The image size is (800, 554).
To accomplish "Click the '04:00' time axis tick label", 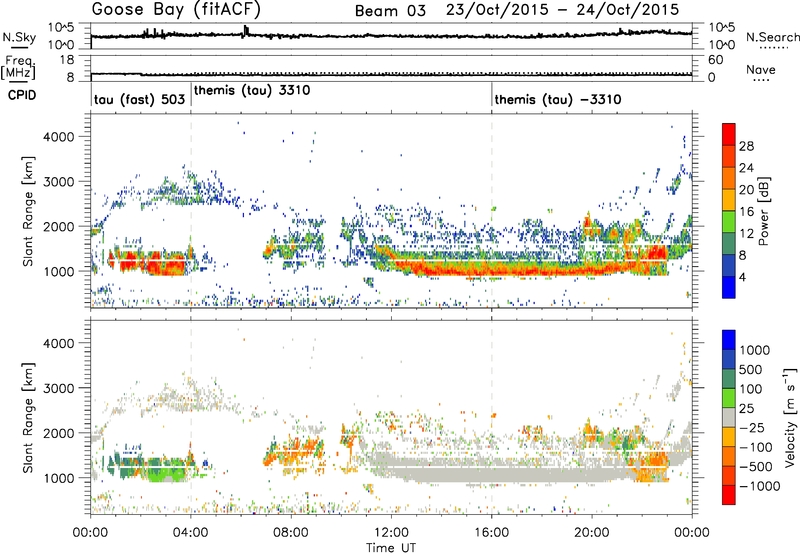I will click(x=191, y=533).
